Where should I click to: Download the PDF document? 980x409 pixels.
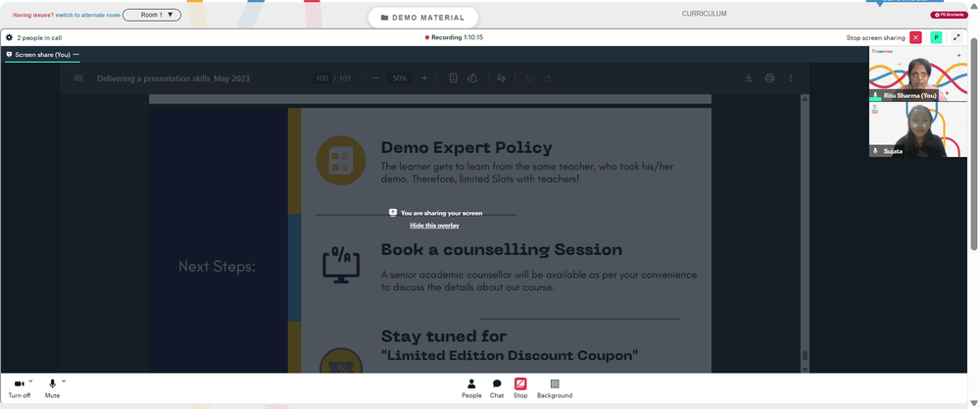click(748, 78)
